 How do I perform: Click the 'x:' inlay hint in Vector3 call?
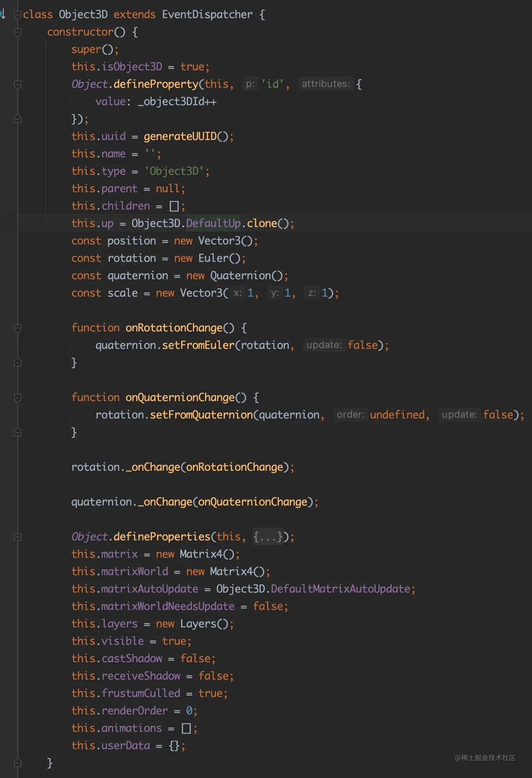238,293
